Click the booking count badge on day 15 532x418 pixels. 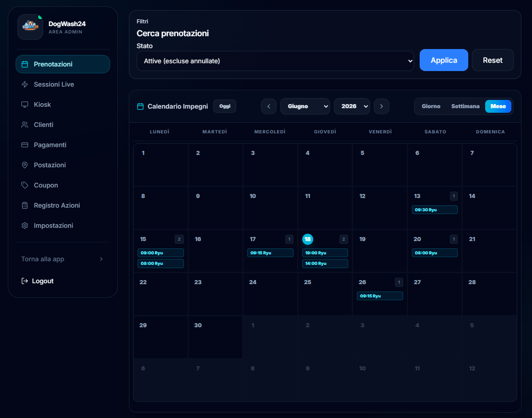(179, 239)
